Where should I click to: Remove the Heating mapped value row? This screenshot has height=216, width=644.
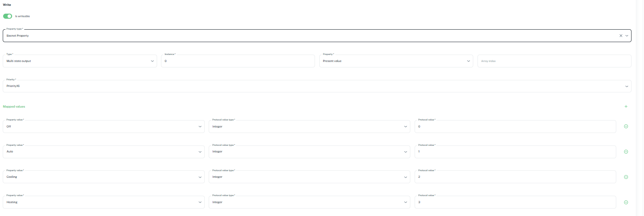[x=626, y=202]
